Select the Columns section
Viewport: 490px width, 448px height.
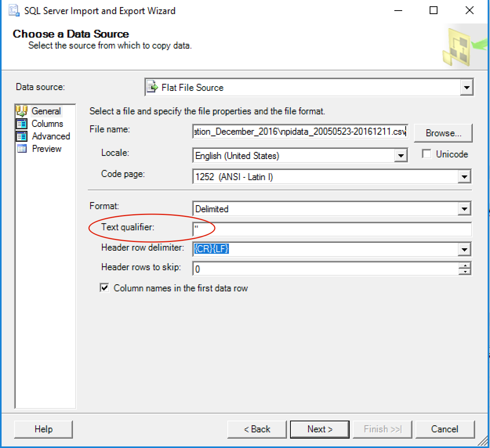(47, 124)
